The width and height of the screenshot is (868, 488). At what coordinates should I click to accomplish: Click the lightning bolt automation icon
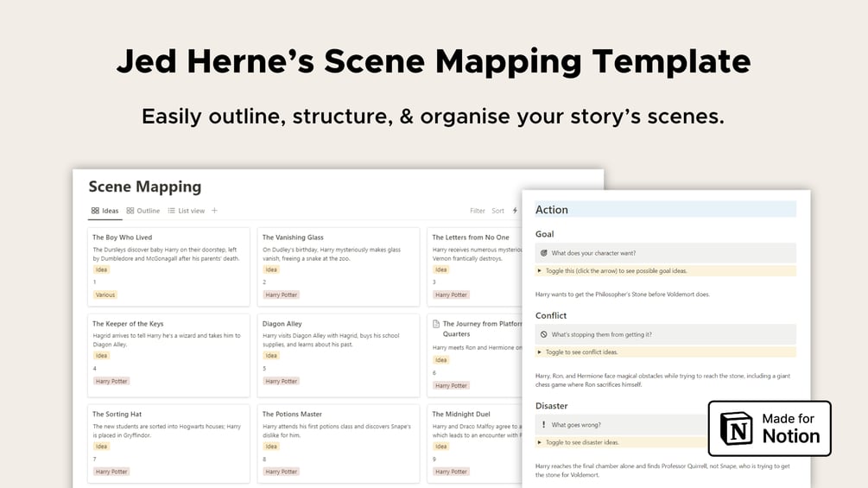(x=516, y=211)
